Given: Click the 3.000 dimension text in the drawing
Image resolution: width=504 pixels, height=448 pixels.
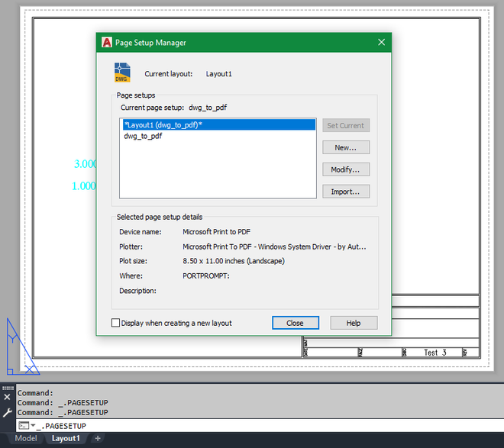Looking at the screenshot, I should (x=86, y=164).
